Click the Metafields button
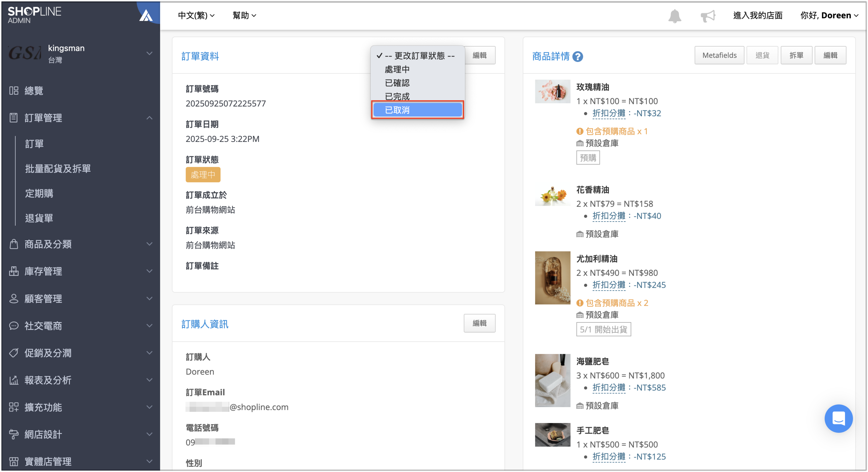This screenshot has width=868, height=472. [719, 55]
